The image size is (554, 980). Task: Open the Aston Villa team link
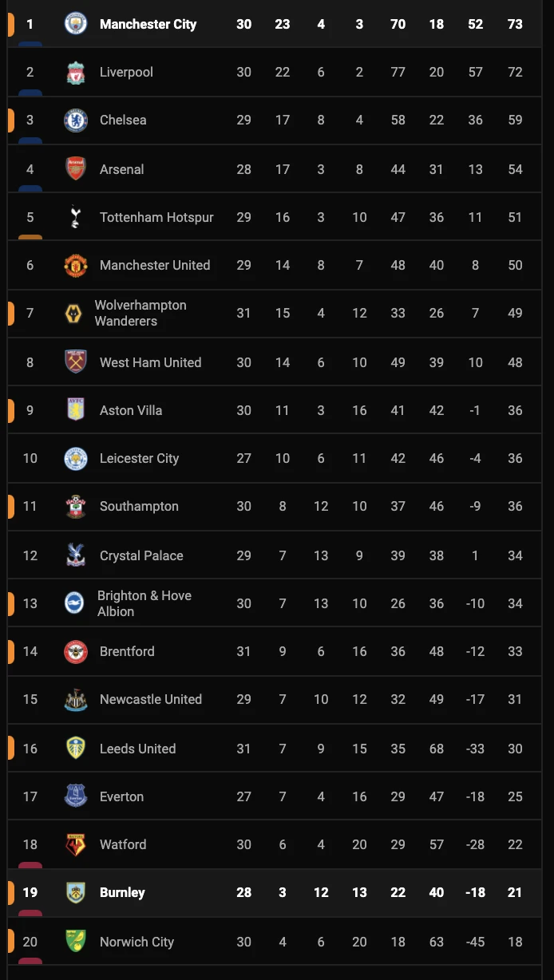coord(131,410)
